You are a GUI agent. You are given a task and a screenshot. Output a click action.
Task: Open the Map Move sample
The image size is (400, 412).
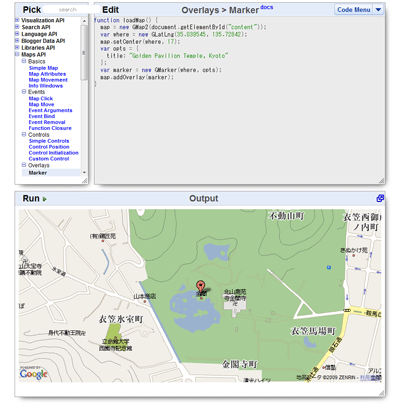(41, 104)
